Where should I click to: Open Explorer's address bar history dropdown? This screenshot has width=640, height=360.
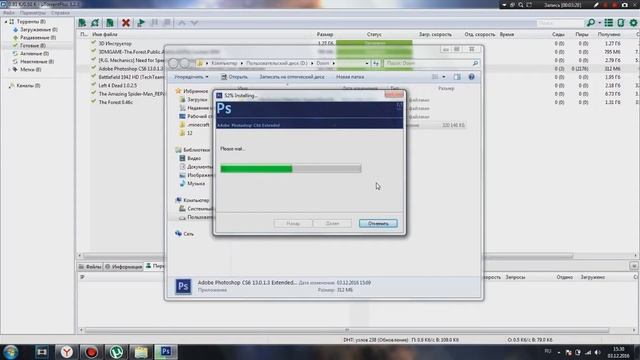[x=367, y=63]
